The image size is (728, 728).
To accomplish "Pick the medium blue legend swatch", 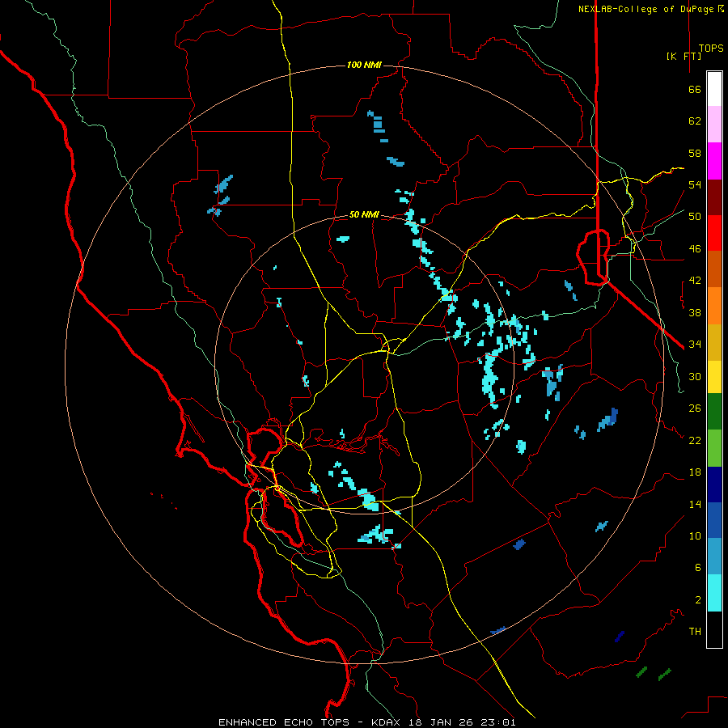I will (x=714, y=520).
